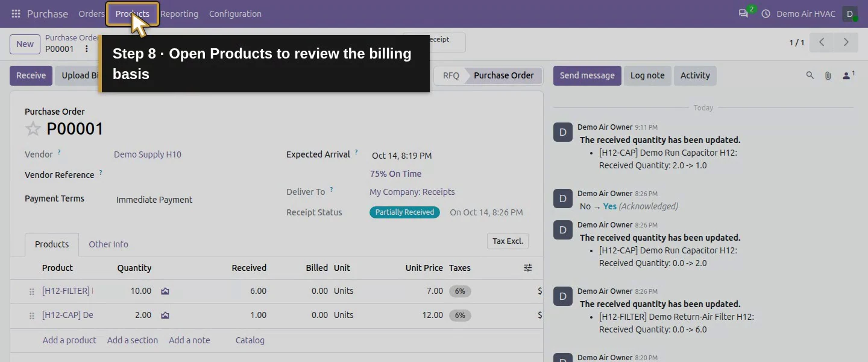Image resolution: width=868 pixels, height=362 pixels.
Task: Click the New button
Action: pyautogui.click(x=25, y=44)
